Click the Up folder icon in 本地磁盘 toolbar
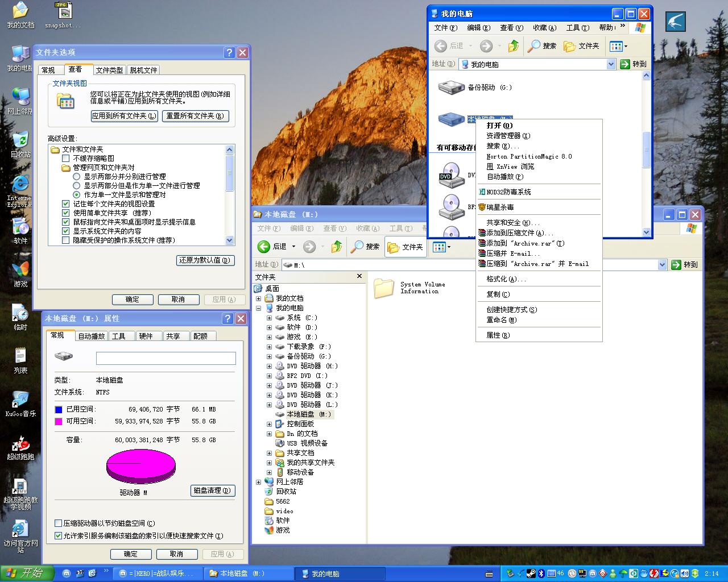728x582 pixels. pos(337,247)
